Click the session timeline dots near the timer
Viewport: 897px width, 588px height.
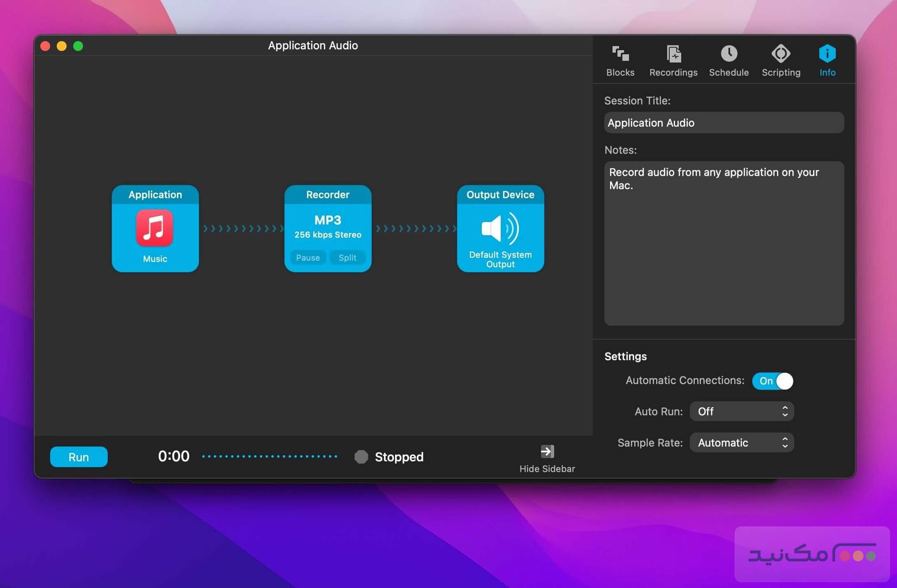[x=269, y=456]
